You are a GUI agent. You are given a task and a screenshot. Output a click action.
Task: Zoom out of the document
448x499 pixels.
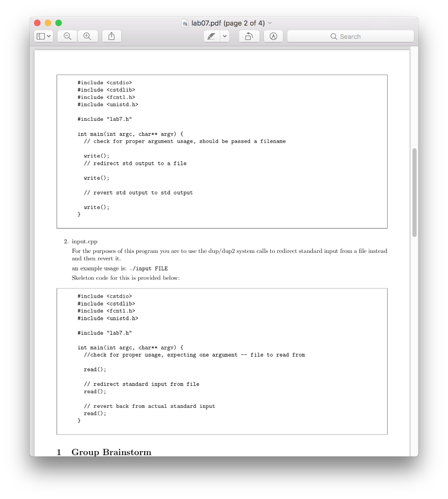[67, 36]
